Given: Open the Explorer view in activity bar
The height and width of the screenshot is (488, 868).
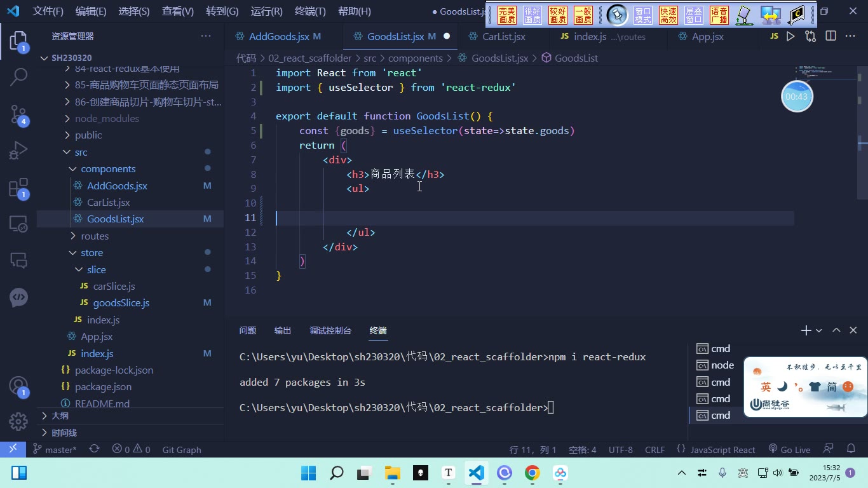Looking at the screenshot, I should pyautogui.click(x=18, y=42).
